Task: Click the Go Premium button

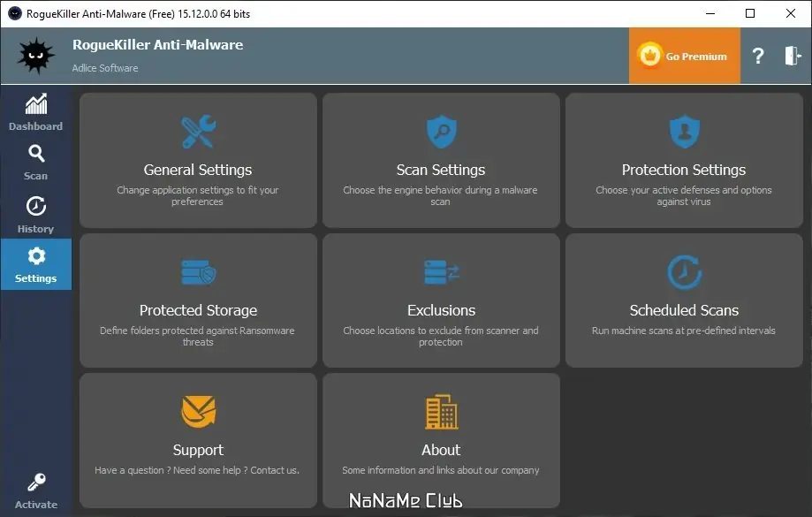Action: [x=685, y=56]
